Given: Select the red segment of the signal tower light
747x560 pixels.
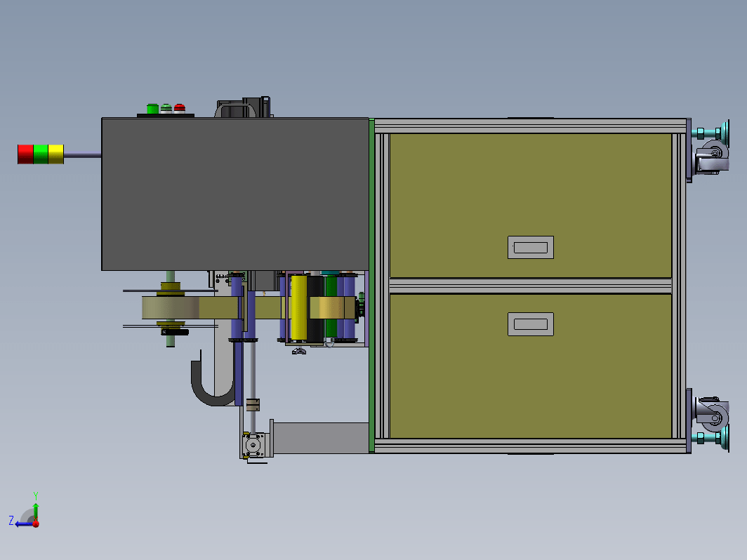Looking at the screenshot, I should pos(25,154).
